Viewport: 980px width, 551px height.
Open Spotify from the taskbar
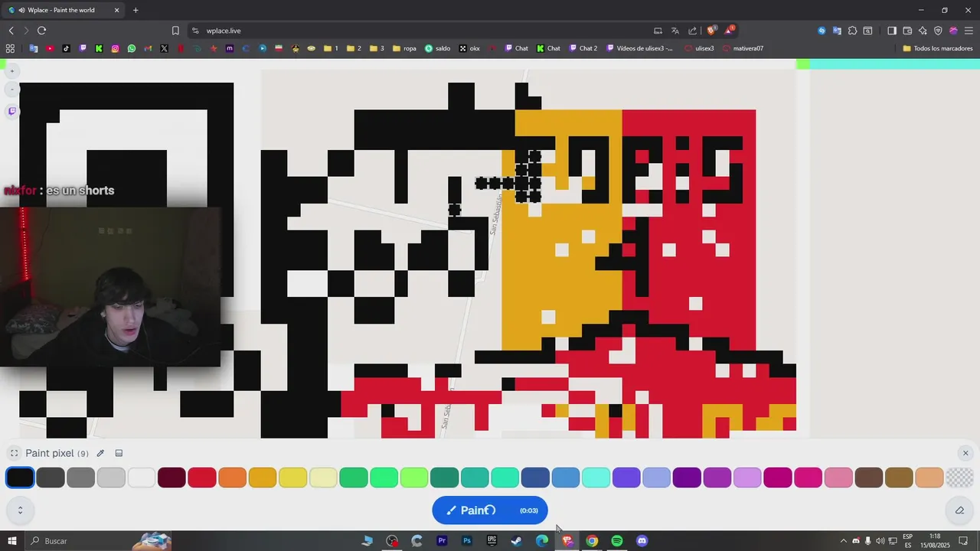(617, 541)
